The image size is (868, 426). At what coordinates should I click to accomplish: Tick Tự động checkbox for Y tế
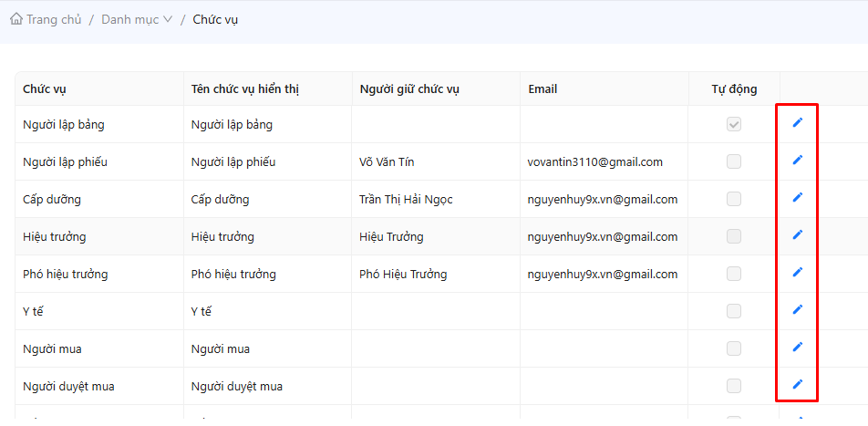pos(734,311)
